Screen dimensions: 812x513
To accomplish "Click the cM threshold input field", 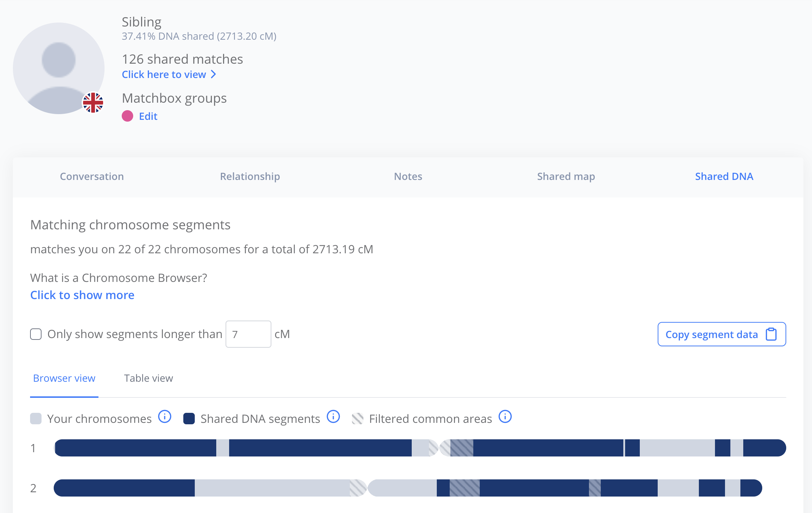I will click(248, 334).
